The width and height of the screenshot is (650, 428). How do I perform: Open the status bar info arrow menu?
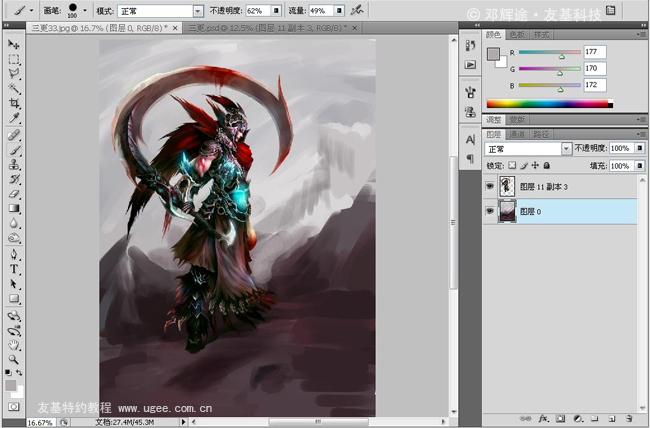(x=184, y=422)
